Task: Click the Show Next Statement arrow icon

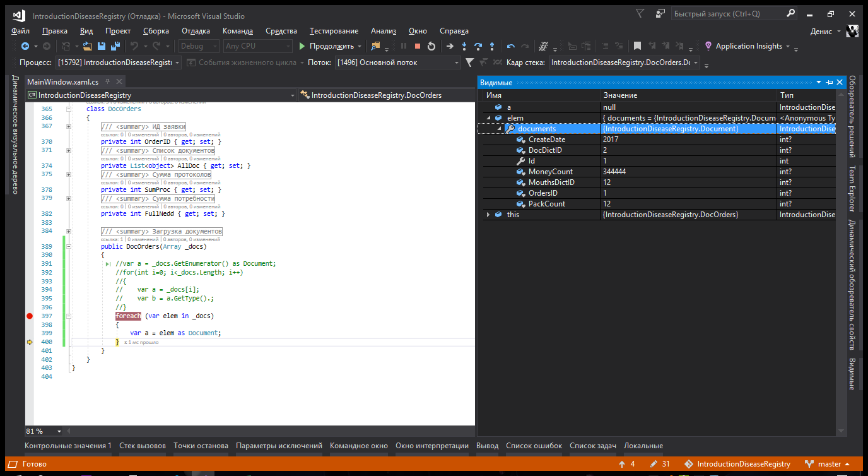Action: coord(450,46)
